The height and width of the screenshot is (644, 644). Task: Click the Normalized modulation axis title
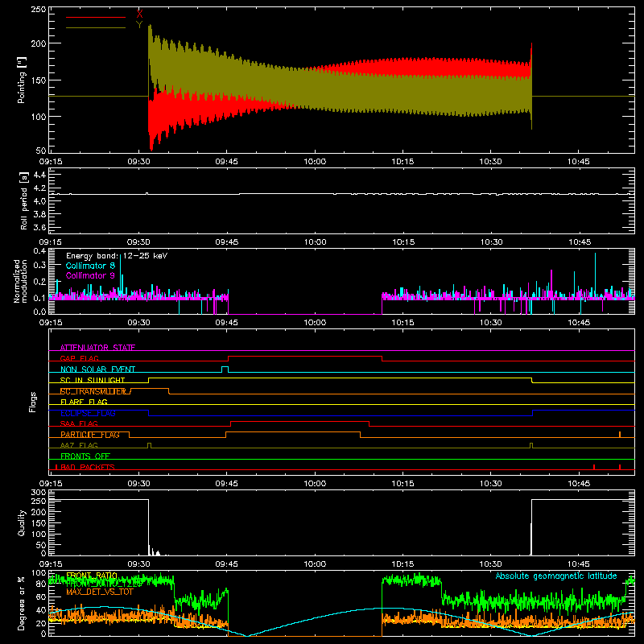click(x=20, y=281)
